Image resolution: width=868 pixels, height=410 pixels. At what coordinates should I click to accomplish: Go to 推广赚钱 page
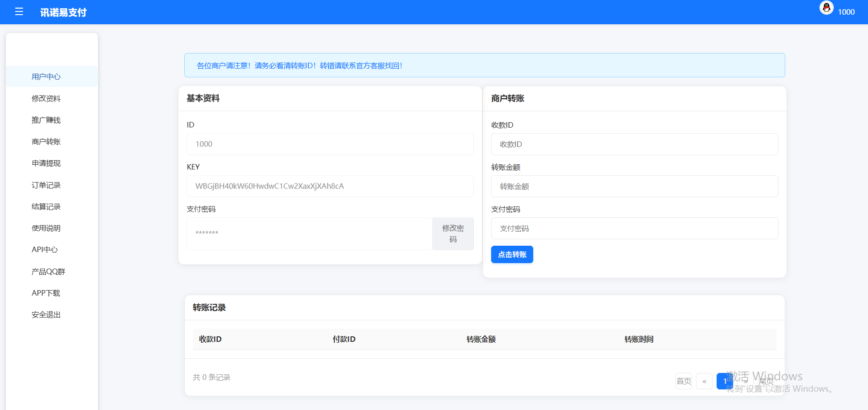46,120
